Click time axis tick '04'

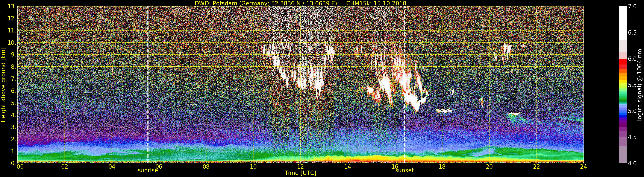(112, 167)
